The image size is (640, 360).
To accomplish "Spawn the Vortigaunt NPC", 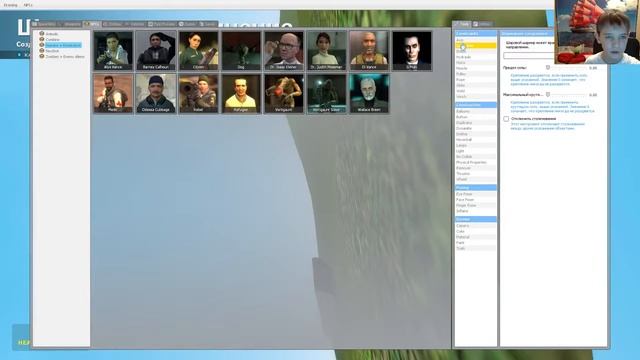I will click(284, 93).
